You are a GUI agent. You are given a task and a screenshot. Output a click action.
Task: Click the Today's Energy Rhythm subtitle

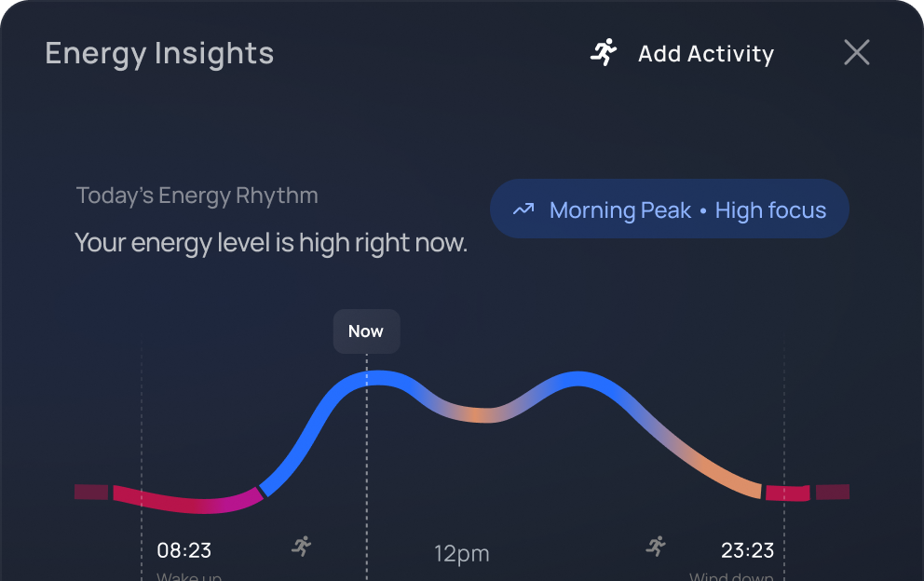point(197,196)
